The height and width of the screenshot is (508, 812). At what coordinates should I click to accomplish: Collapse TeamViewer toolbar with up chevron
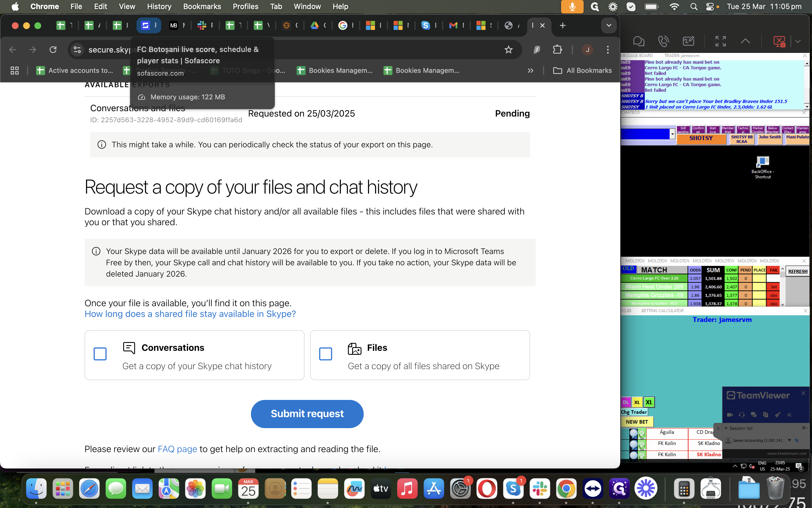745,41
